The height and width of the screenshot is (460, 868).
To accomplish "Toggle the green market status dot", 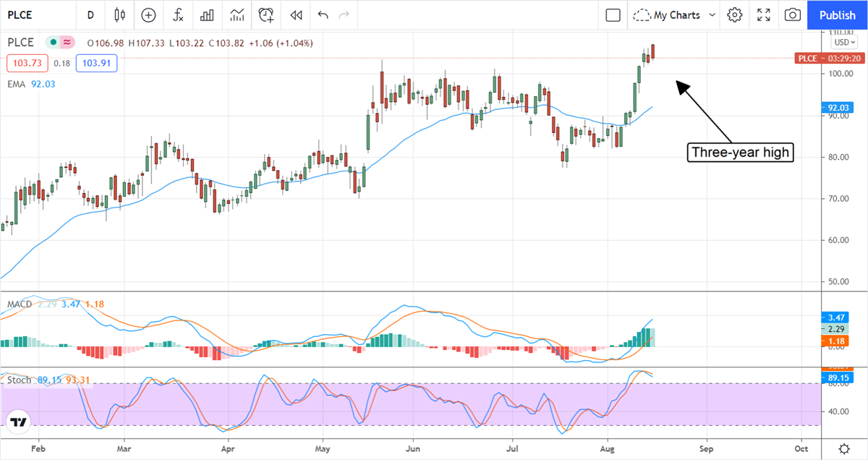I will tap(54, 43).
